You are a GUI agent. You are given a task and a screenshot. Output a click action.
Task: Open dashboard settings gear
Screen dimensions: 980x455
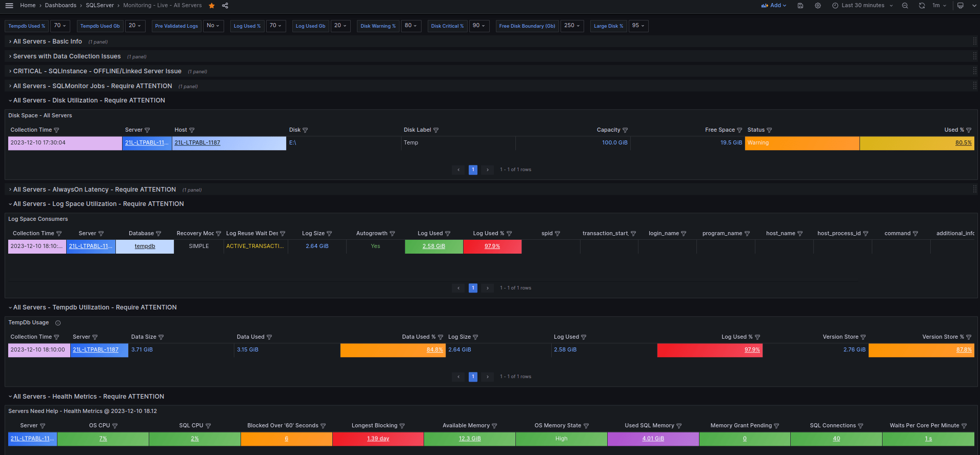point(818,6)
